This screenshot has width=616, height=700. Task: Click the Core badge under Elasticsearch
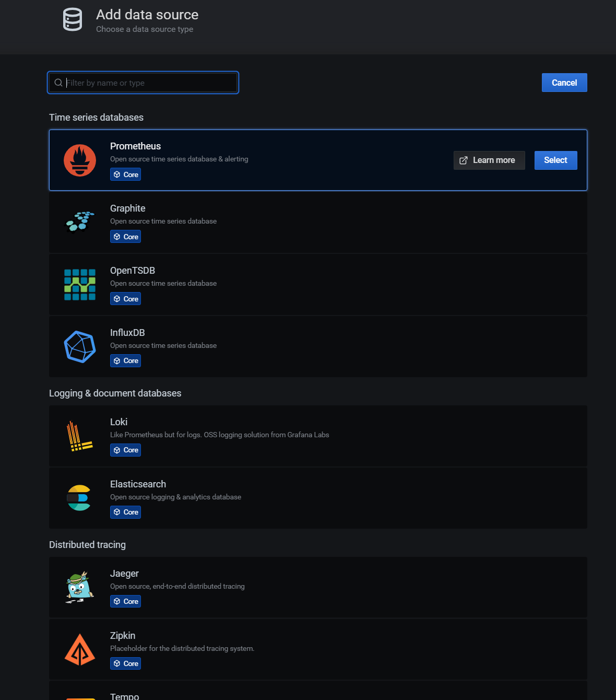click(x=125, y=512)
